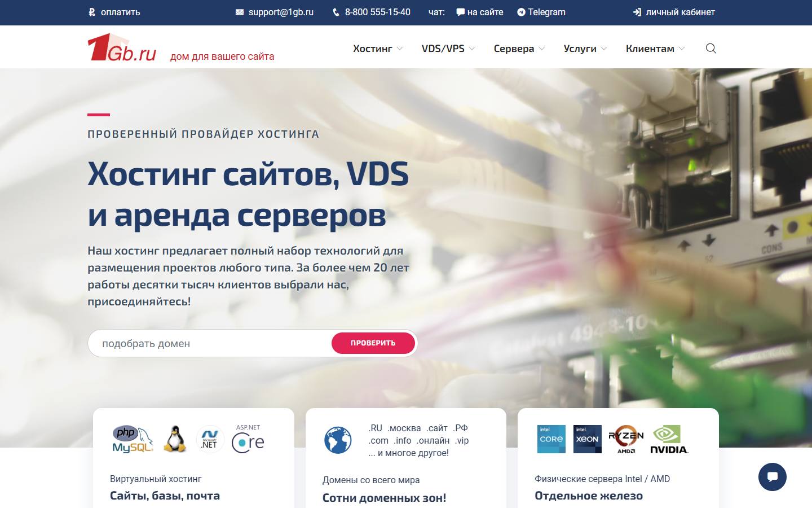The height and width of the screenshot is (508, 812).
Task: Open the Хостинг menu item
Action: pos(373,49)
